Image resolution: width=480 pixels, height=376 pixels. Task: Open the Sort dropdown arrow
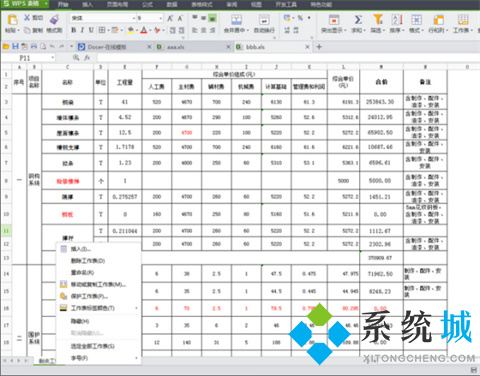[403, 30]
